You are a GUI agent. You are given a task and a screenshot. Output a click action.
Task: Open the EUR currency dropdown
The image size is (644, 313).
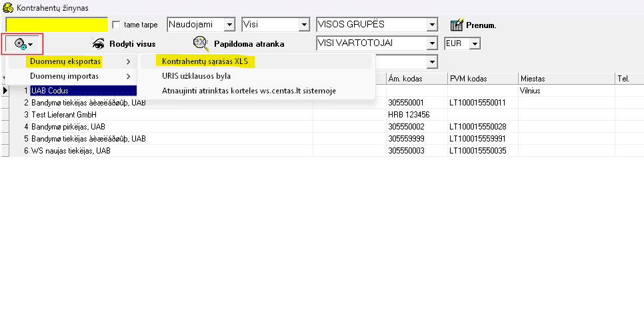pos(475,43)
